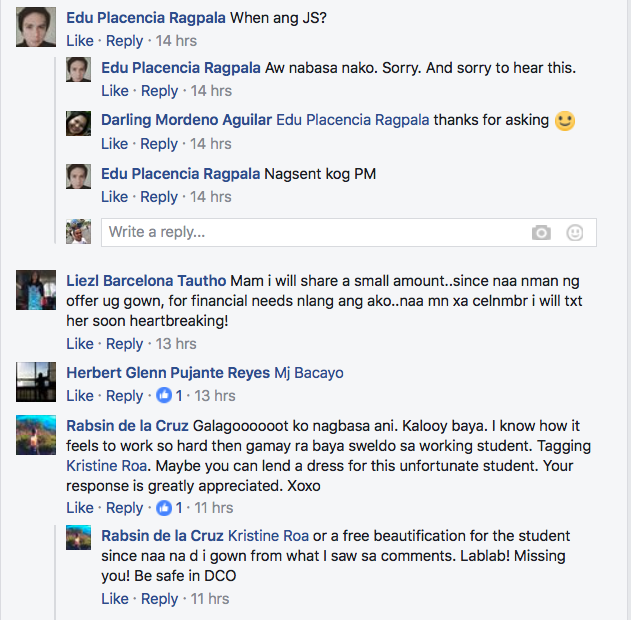
Task: Like the "Nagsent kog PM" reply
Action: pos(115,197)
